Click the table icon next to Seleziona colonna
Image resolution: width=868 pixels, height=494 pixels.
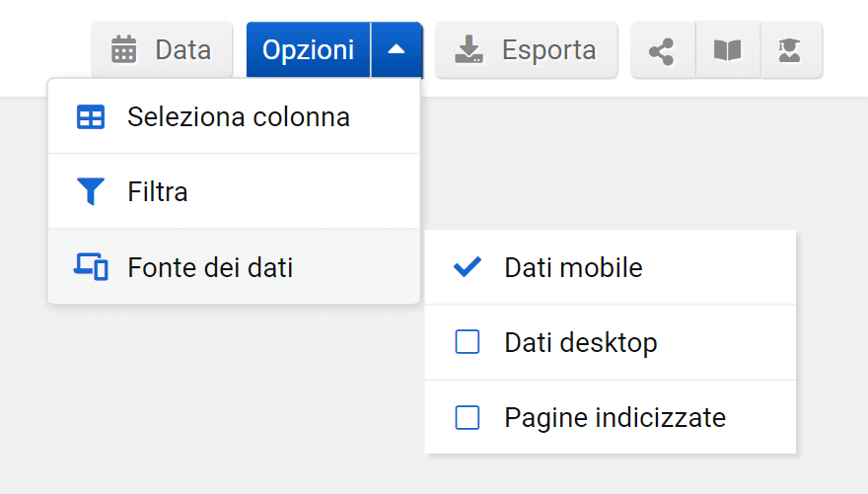point(91,117)
